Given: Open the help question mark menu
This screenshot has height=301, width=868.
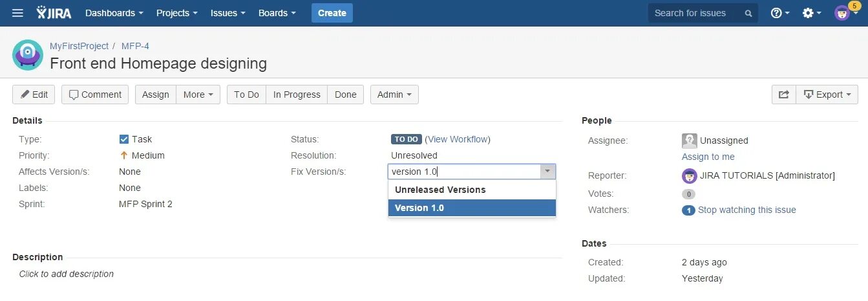Looking at the screenshot, I should 779,13.
